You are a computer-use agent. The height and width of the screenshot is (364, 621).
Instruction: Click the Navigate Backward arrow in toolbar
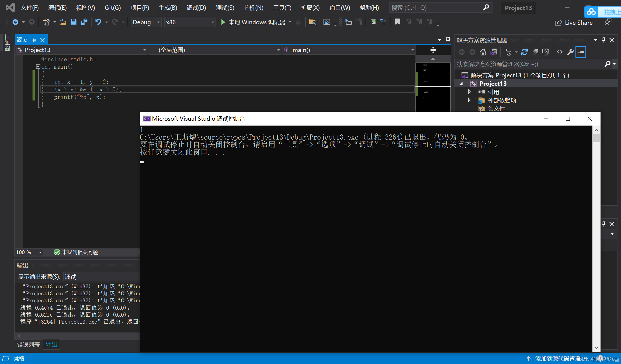(x=15, y=22)
